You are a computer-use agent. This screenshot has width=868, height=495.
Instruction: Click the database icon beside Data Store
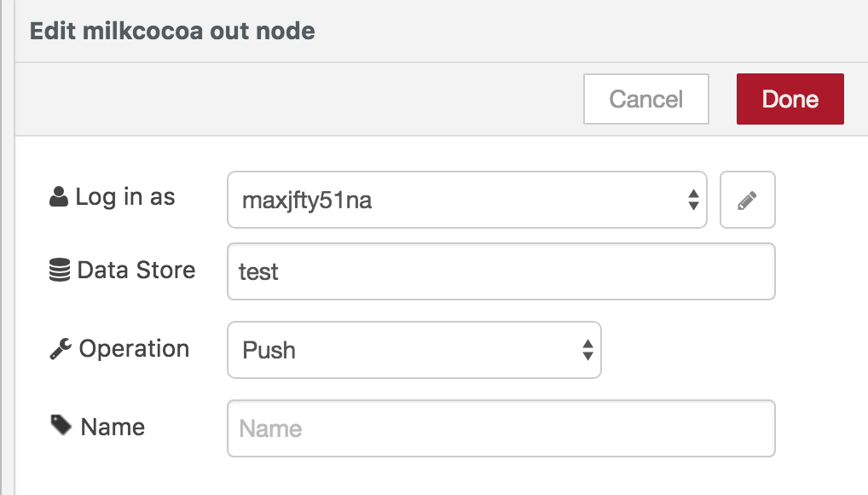pos(60,271)
